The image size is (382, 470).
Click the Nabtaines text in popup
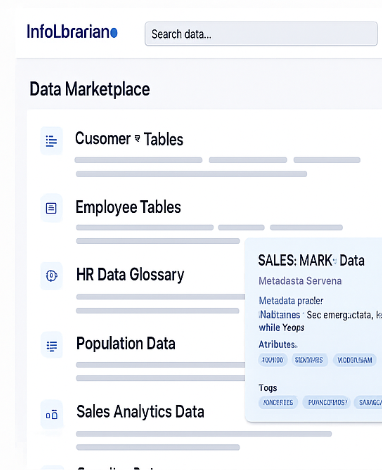280,315
